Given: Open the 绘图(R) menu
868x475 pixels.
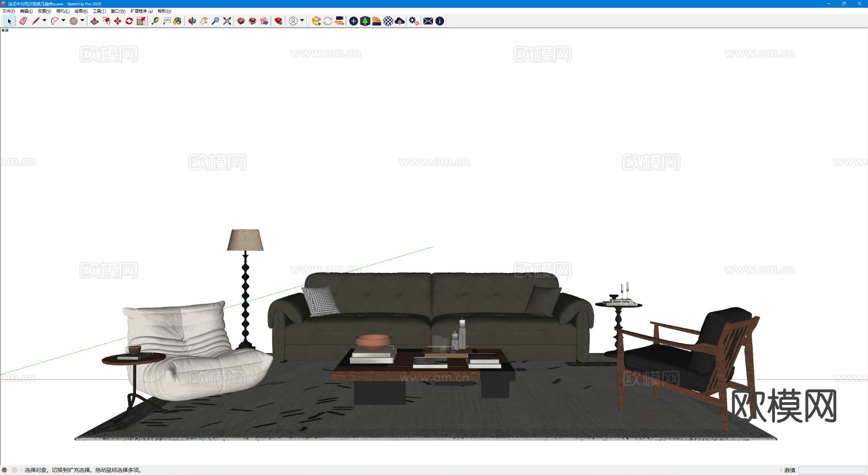Looking at the screenshot, I should coord(81,11).
